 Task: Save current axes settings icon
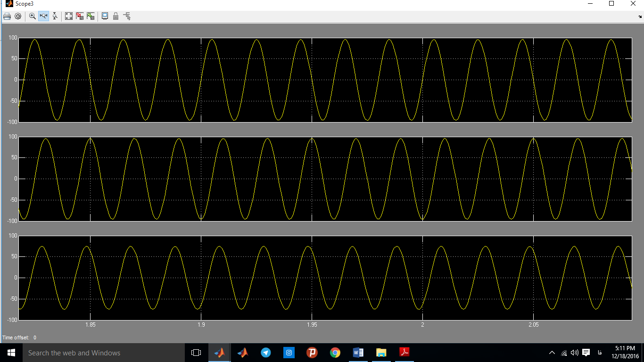(x=80, y=16)
